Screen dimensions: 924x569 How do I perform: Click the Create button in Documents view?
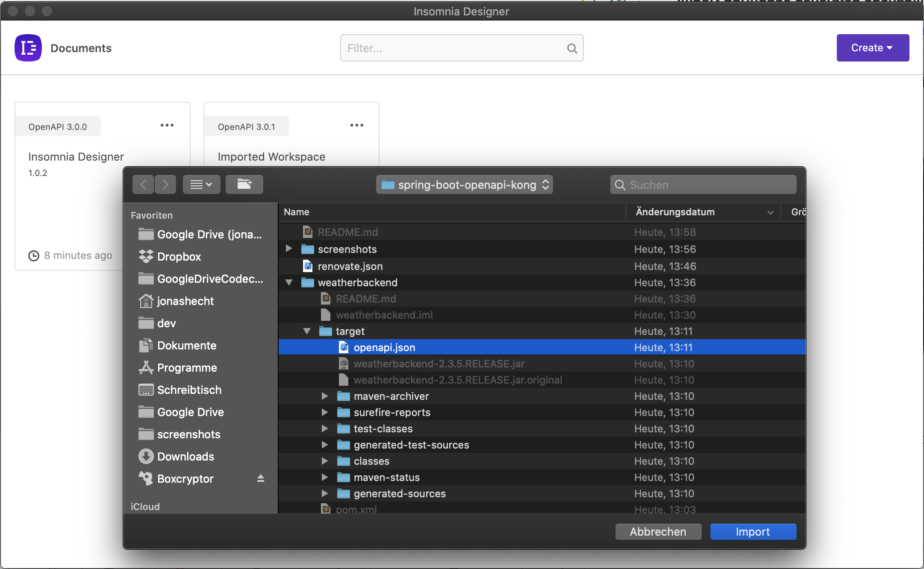(871, 47)
